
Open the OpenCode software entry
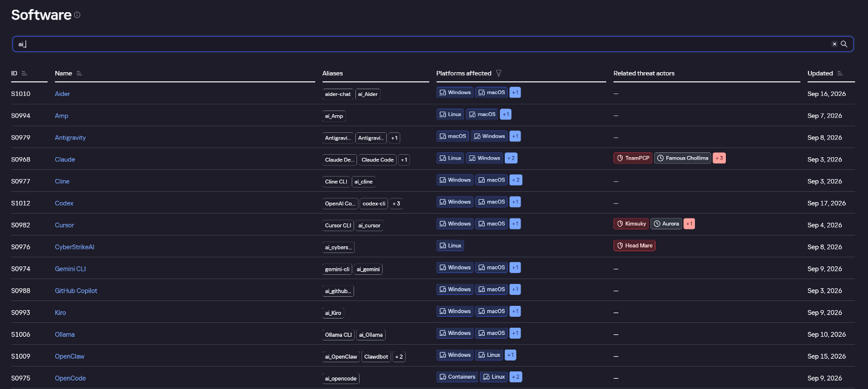tap(70, 377)
